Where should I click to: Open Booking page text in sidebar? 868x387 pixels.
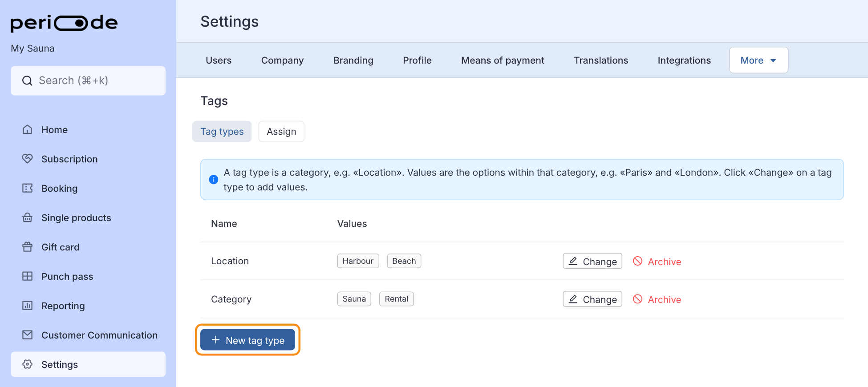pyautogui.click(x=59, y=188)
